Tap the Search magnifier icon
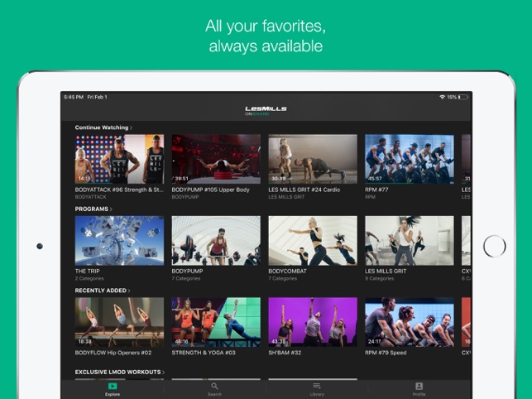This screenshot has width=532, height=399. click(x=214, y=386)
